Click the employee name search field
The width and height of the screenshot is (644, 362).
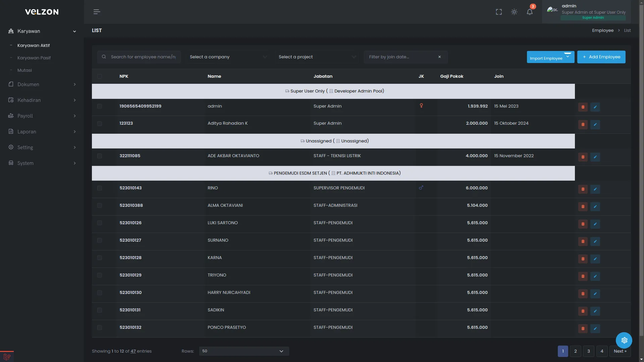[143, 57]
